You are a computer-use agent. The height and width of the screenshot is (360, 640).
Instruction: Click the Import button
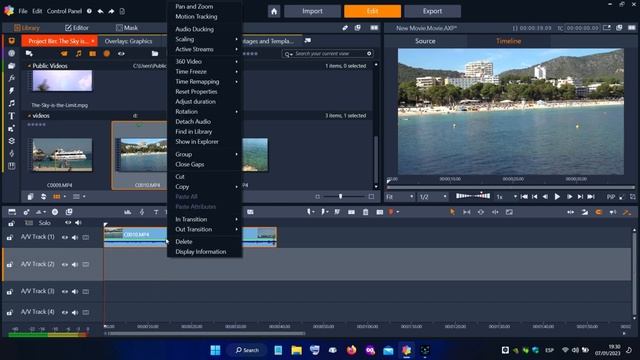(x=313, y=11)
